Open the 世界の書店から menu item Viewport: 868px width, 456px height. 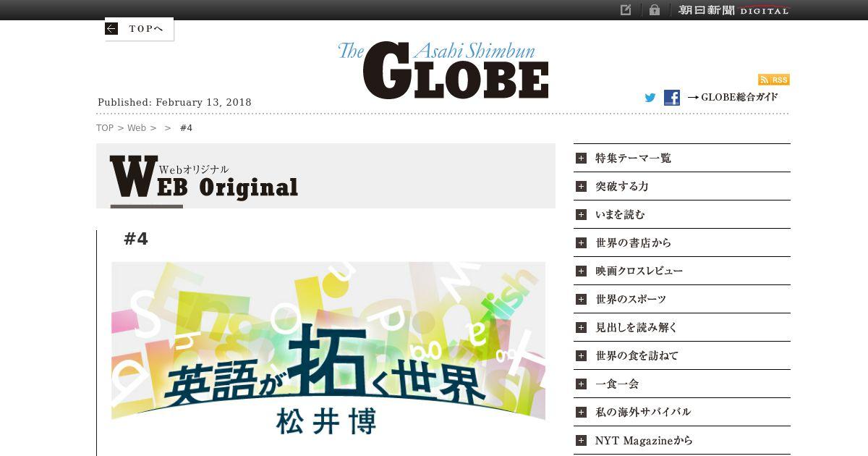pyautogui.click(x=682, y=243)
